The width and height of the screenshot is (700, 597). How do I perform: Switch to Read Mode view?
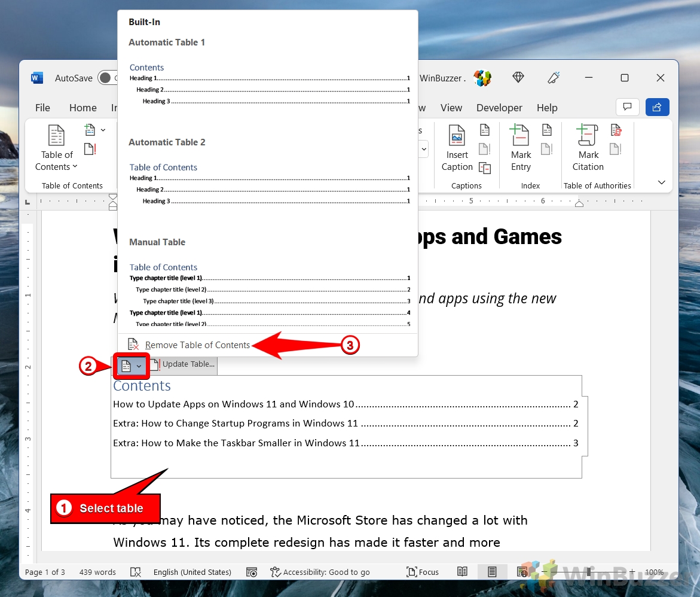tap(463, 571)
